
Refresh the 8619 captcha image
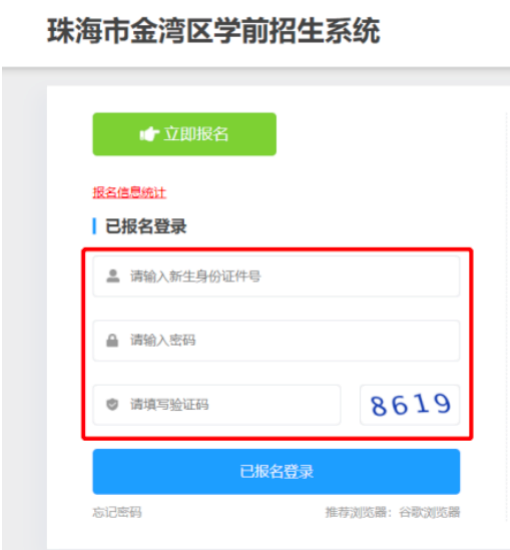click(x=410, y=405)
